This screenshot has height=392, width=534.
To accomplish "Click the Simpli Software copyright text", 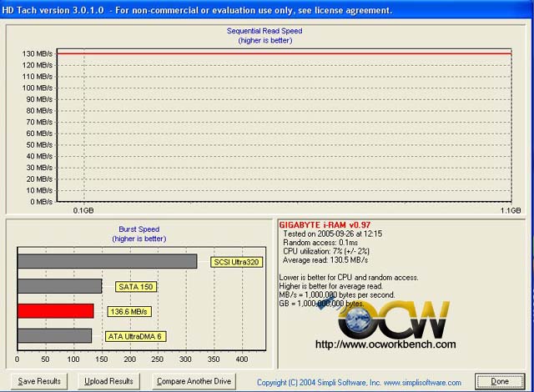I will coord(359,383).
